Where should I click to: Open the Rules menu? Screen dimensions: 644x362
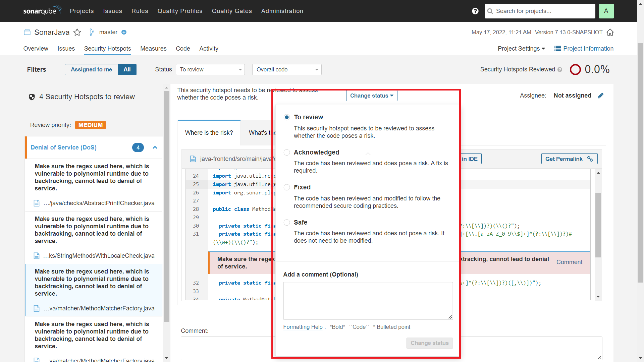pyautogui.click(x=140, y=11)
